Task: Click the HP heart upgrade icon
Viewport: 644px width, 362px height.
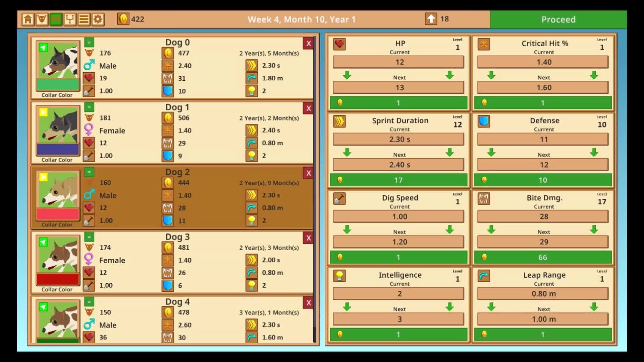Action: click(339, 44)
